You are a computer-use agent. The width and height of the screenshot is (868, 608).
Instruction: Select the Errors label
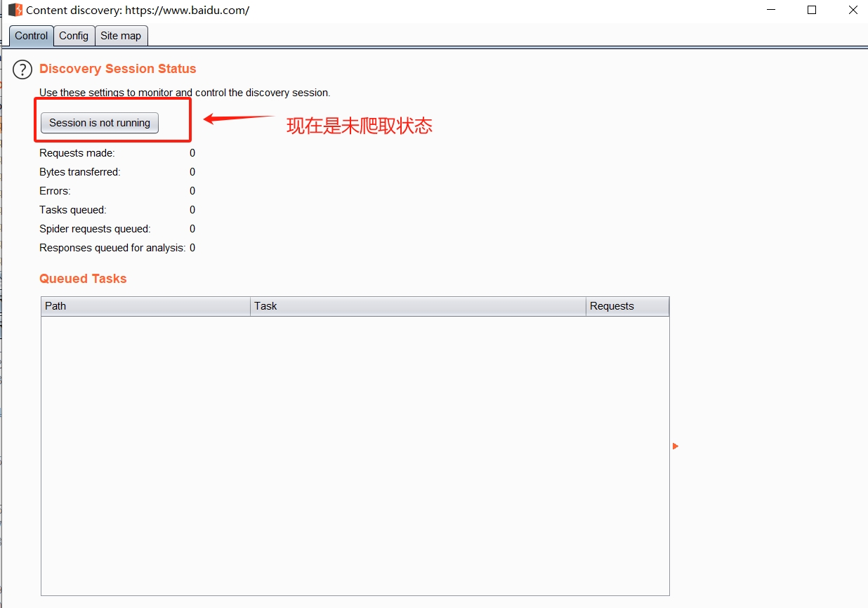55,191
